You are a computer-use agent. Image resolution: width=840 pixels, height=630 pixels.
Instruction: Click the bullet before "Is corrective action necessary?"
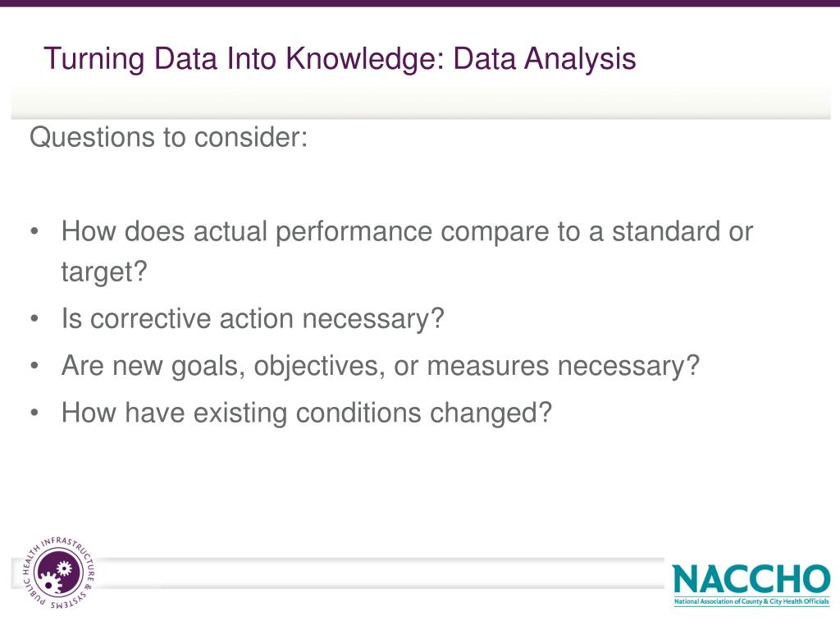(x=34, y=319)
